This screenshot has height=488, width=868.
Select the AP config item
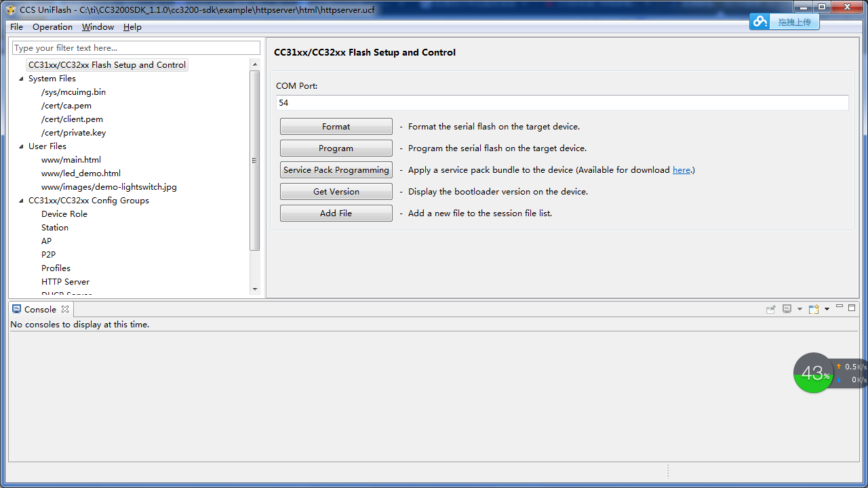point(46,241)
